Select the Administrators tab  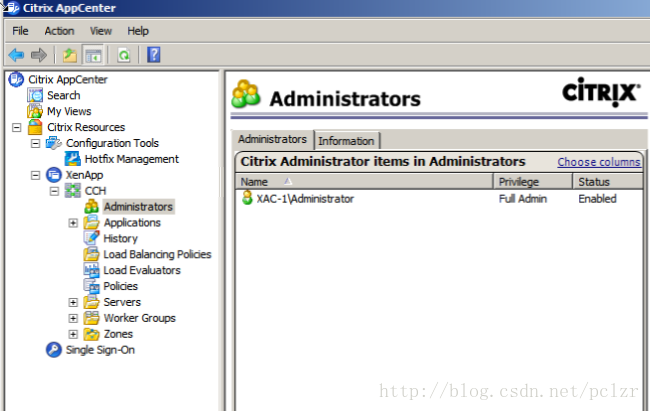click(272, 139)
